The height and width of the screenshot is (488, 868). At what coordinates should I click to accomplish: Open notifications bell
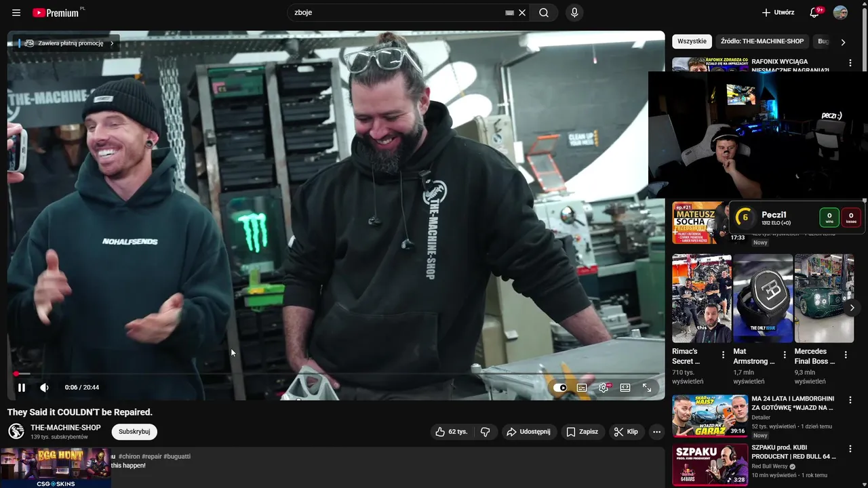pos(815,13)
